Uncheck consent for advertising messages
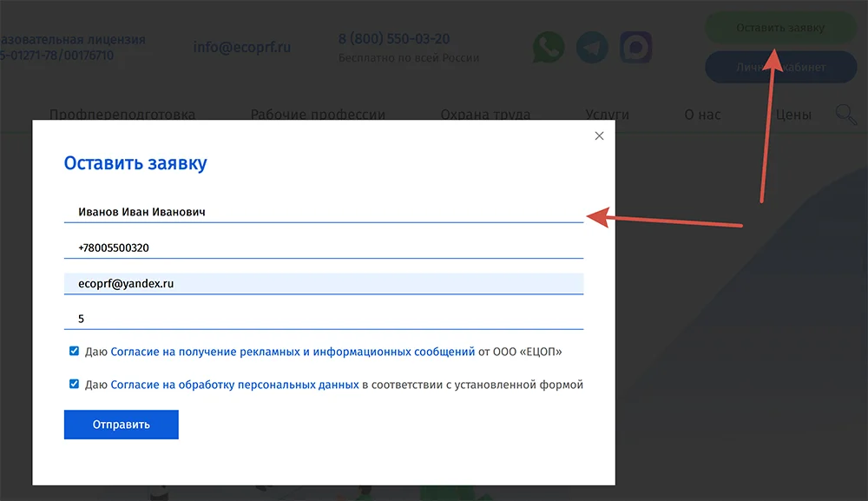The image size is (868, 501). [74, 351]
